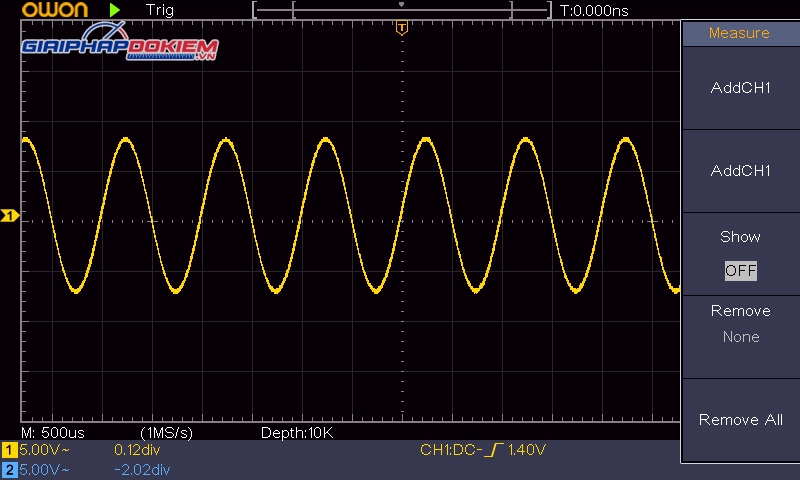Click CH1 5.00V~ voltage scale readout
This screenshot has width=800, height=480.
point(44,450)
